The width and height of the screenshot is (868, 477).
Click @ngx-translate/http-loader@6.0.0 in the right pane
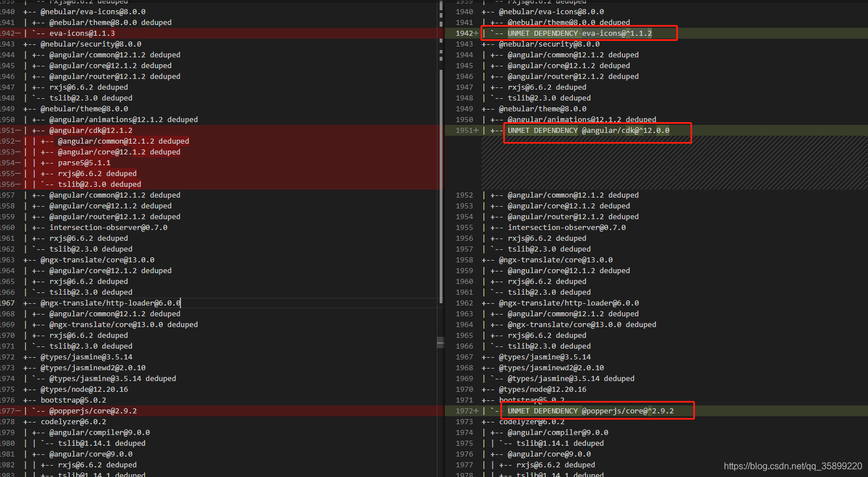569,303
